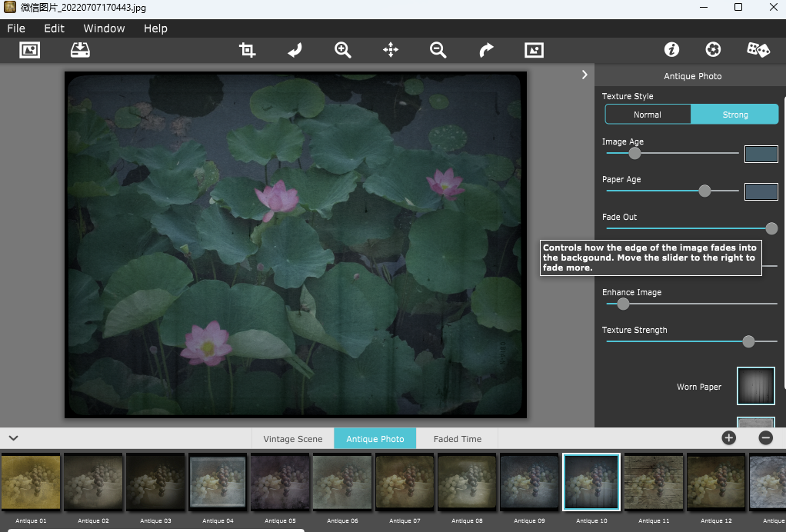Click the Worn Paper label

pos(699,387)
